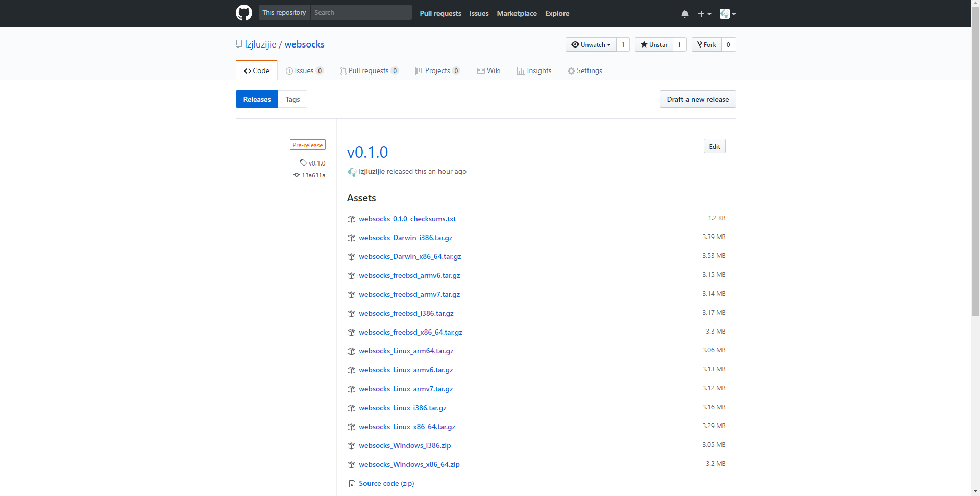The image size is (980, 496).
Task: Open the websocks repository name link
Action: coord(305,44)
